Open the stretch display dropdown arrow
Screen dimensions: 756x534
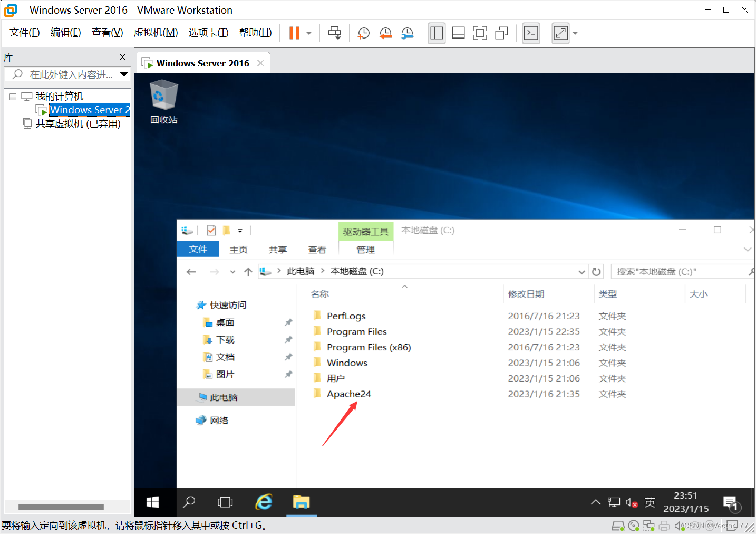[575, 33]
